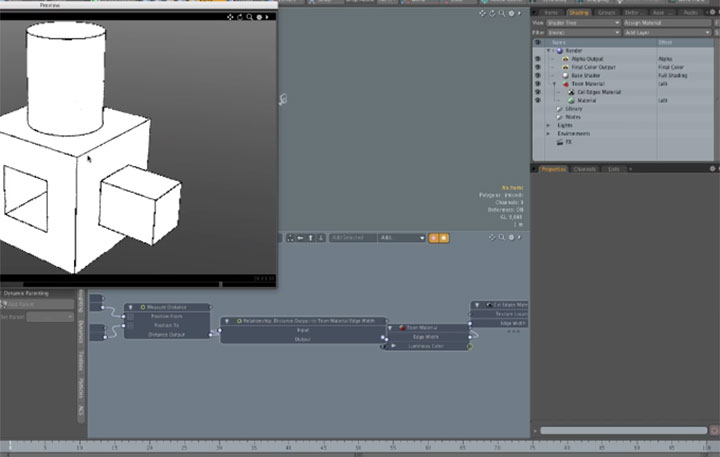
Task: Switch to the Properties tab
Action: coord(553,169)
